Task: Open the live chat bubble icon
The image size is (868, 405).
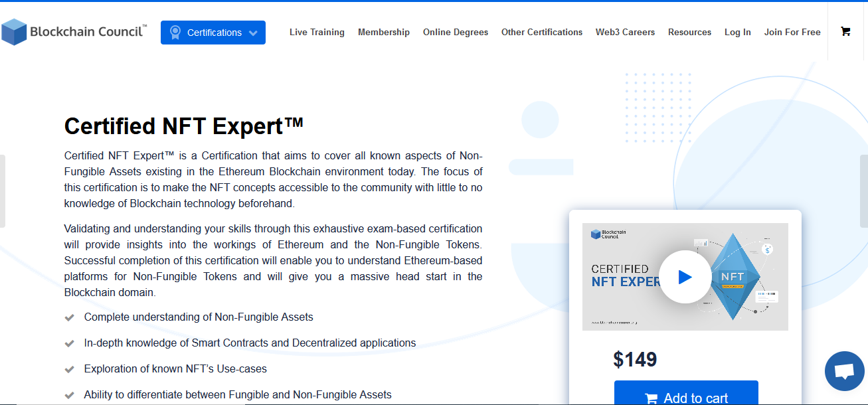Action: point(844,371)
